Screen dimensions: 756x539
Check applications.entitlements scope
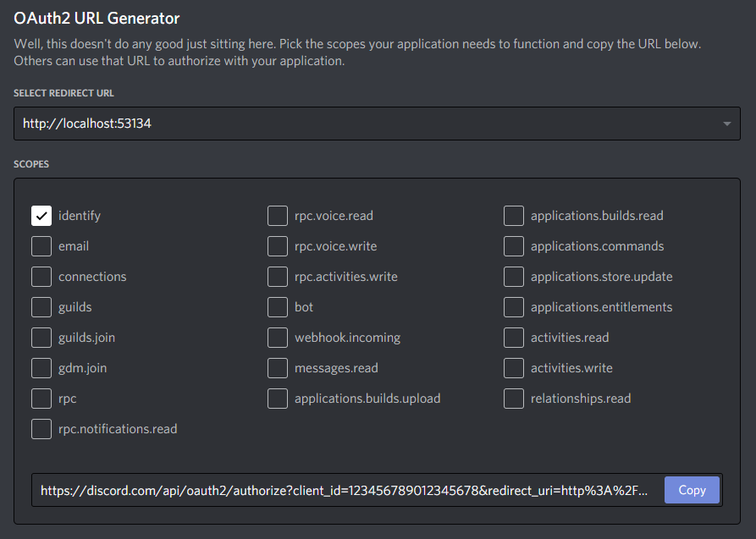click(514, 306)
